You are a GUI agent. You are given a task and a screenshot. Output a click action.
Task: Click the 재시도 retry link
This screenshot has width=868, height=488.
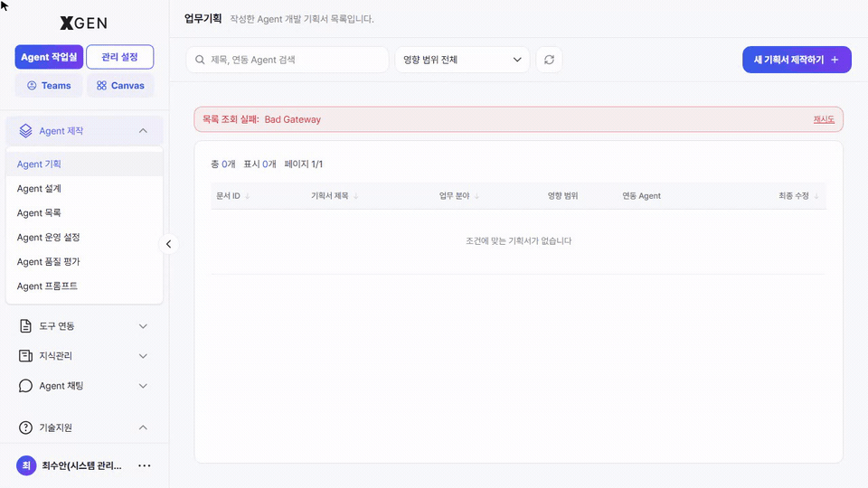click(x=824, y=119)
